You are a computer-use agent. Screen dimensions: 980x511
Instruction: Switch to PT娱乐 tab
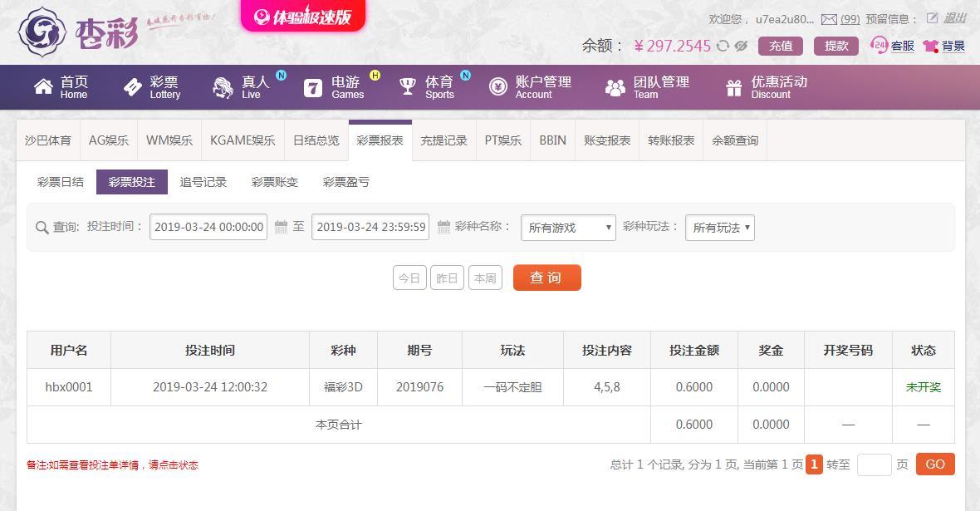tap(503, 140)
